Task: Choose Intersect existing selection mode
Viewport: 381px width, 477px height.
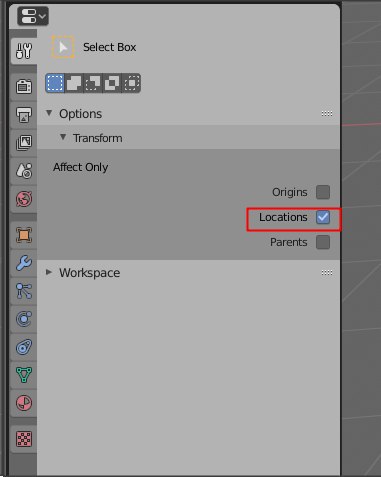Action: click(131, 83)
